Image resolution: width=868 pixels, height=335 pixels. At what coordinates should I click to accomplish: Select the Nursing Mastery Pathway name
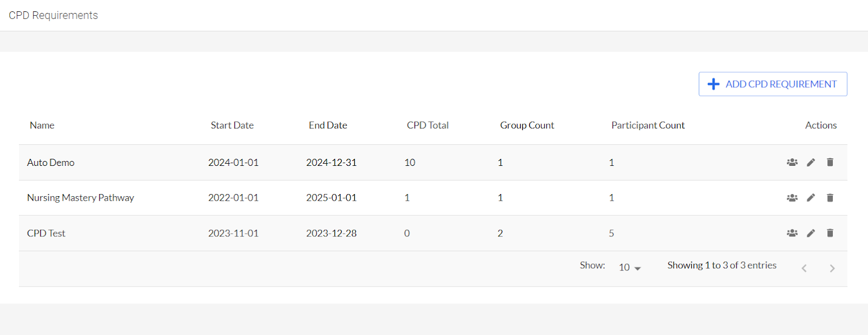coord(80,198)
